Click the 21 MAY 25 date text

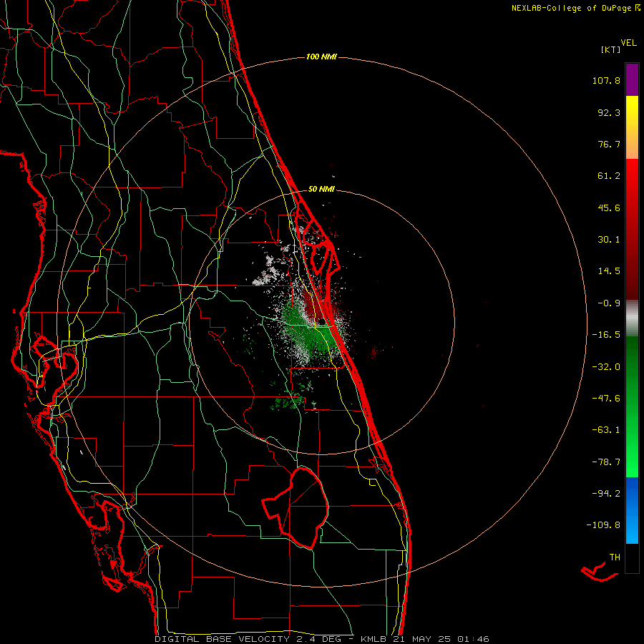click(x=422, y=639)
